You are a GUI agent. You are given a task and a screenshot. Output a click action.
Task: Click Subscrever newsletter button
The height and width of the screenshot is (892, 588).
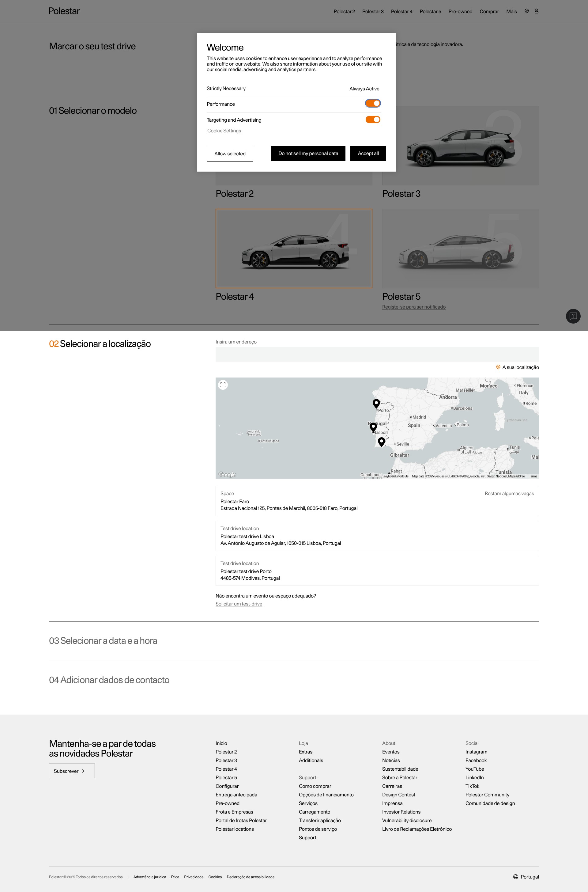[x=72, y=771]
